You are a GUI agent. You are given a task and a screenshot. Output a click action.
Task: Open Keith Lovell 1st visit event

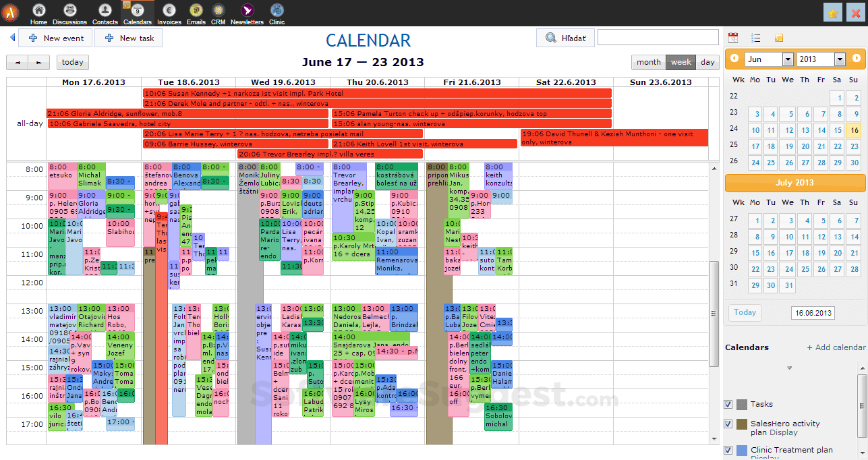click(x=424, y=144)
